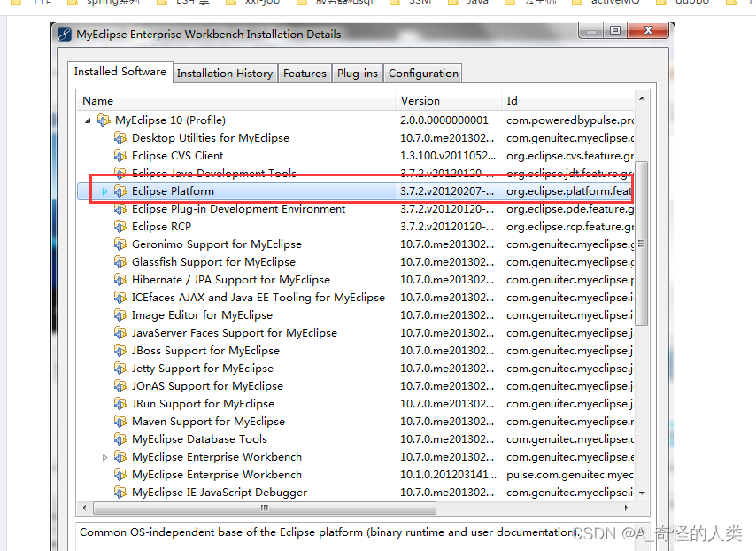Sort by the Version column header
Screen dimensions: 756x551
(449, 101)
